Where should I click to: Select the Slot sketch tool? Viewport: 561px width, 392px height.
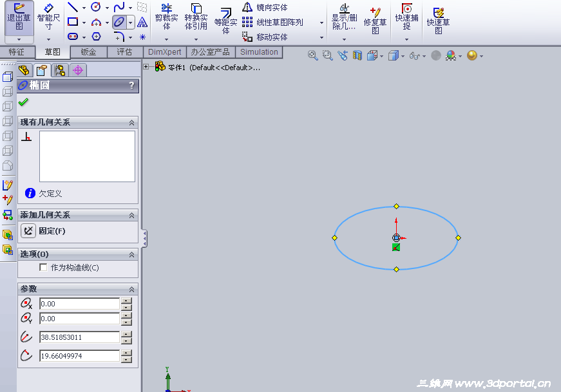coord(73,37)
